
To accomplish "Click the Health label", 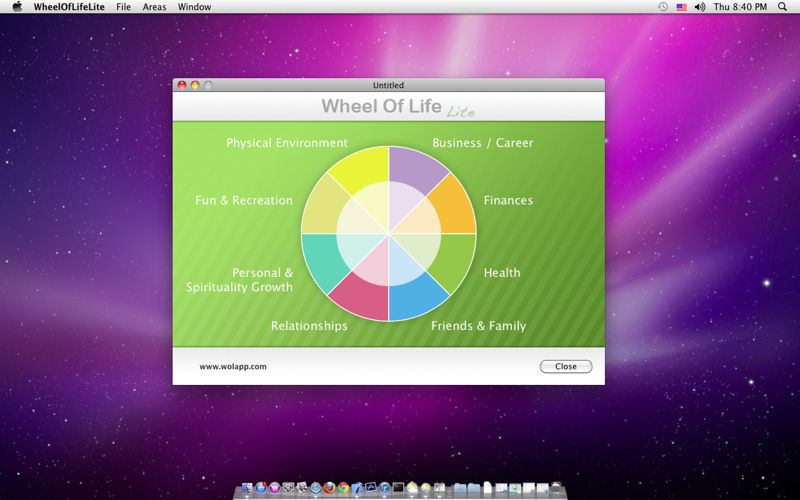I will (x=502, y=273).
